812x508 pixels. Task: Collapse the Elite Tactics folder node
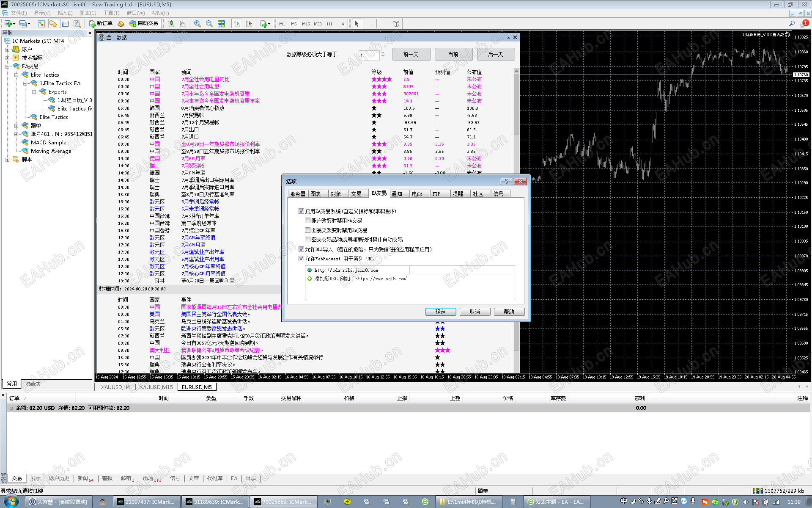click(16, 75)
